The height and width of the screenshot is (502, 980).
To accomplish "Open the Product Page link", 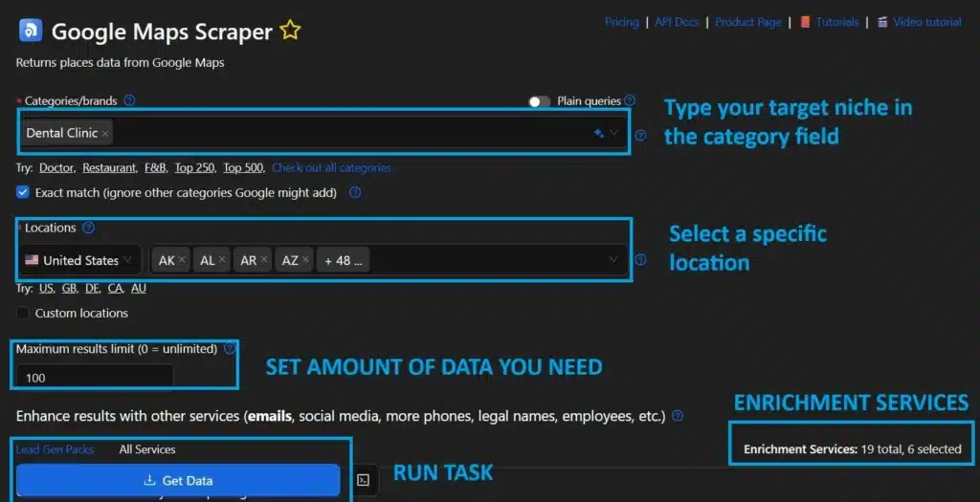I will coord(747,22).
